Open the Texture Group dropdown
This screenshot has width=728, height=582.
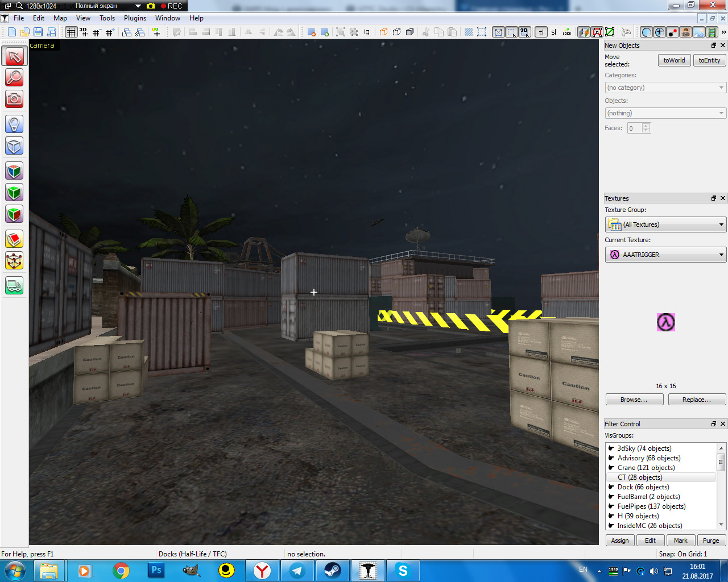tap(665, 225)
